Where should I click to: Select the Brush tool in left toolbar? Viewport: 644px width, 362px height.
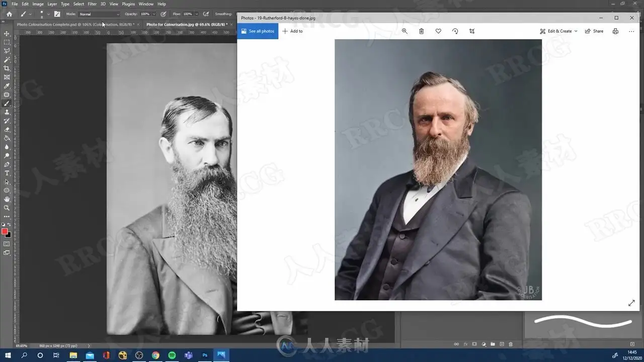7,104
